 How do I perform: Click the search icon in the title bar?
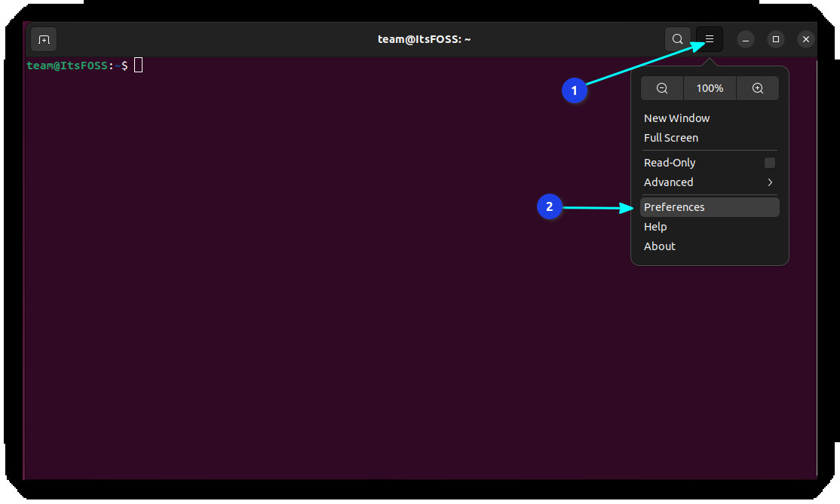(x=677, y=38)
